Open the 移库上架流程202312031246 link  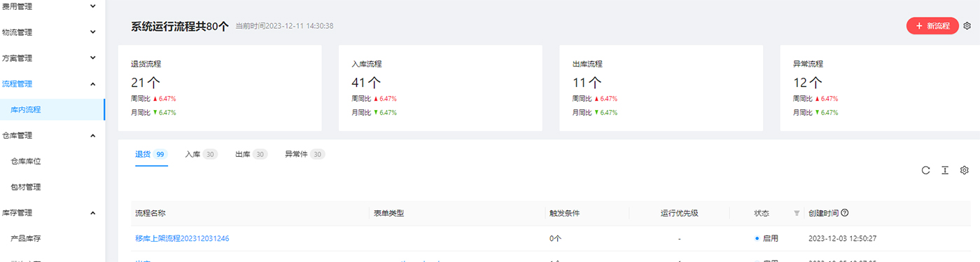click(182, 238)
